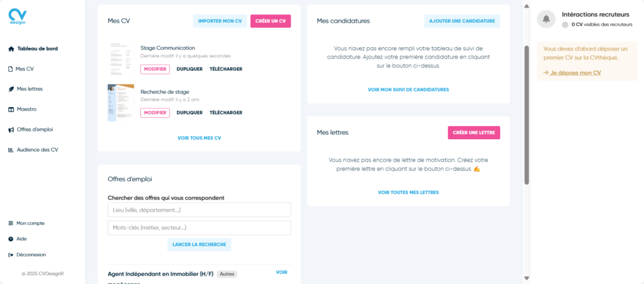The image size is (644, 284).
Task: Click the Déconnexion logout icon
Action: pos(11,255)
